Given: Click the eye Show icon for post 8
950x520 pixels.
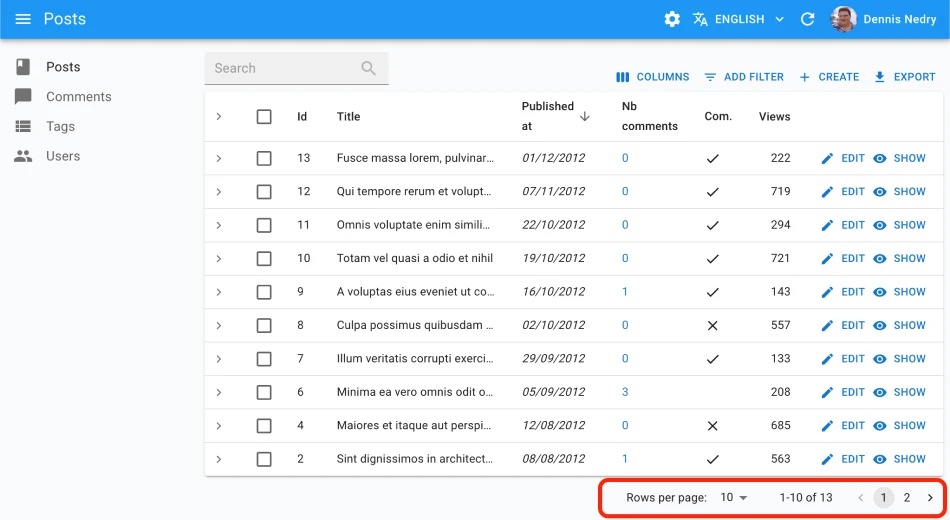Looking at the screenshot, I should pos(880,325).
